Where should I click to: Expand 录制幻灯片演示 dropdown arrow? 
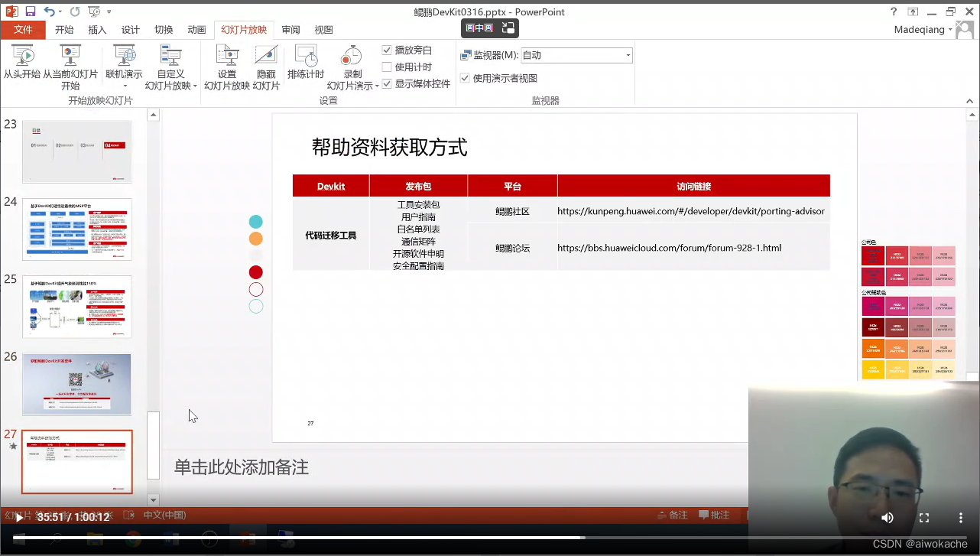click(x=377, y=86)
